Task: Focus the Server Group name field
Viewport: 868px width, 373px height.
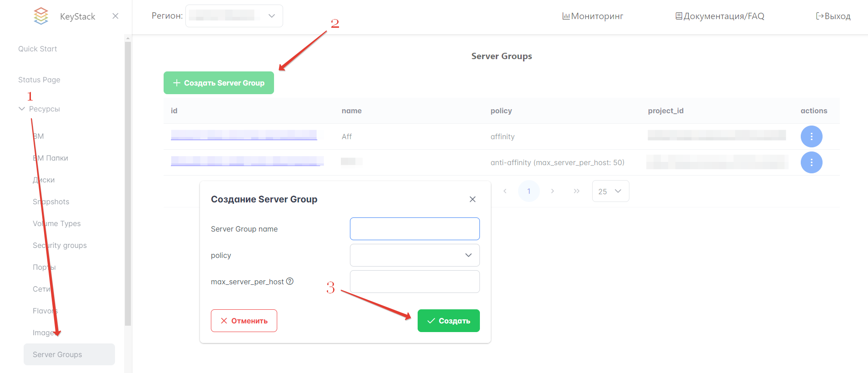Action: point(414,229)
